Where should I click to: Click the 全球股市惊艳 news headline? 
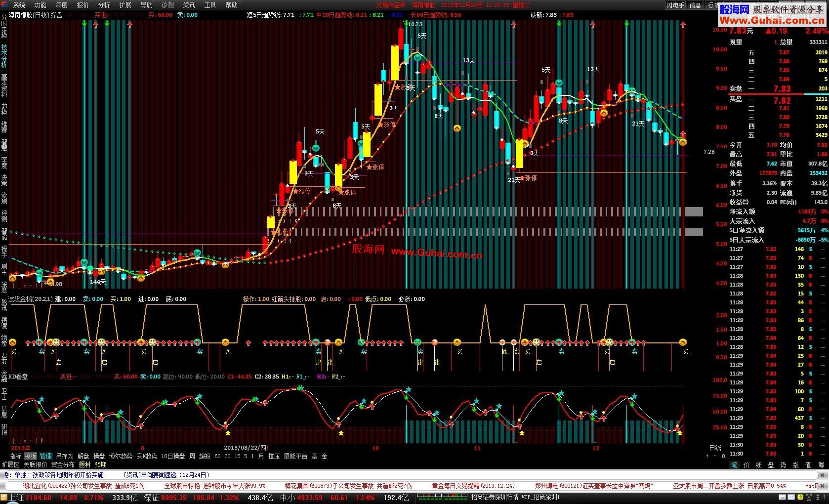tap(215, 486)
